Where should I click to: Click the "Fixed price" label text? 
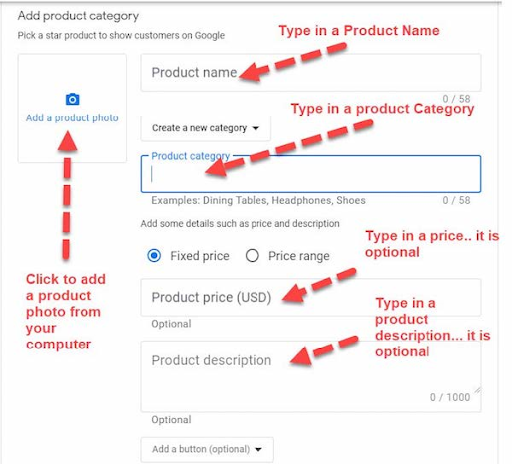pyautogui.click(x=200, y=256)
